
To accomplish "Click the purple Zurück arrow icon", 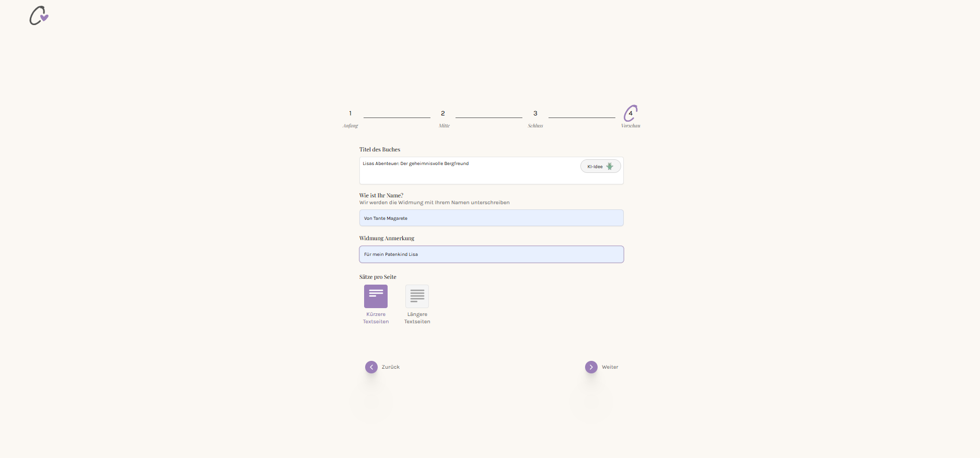I will 371,367.
